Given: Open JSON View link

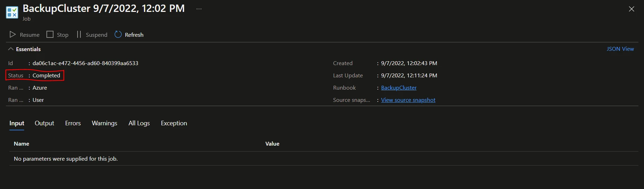Looking at the screenshot, I should tap(620, 49).
